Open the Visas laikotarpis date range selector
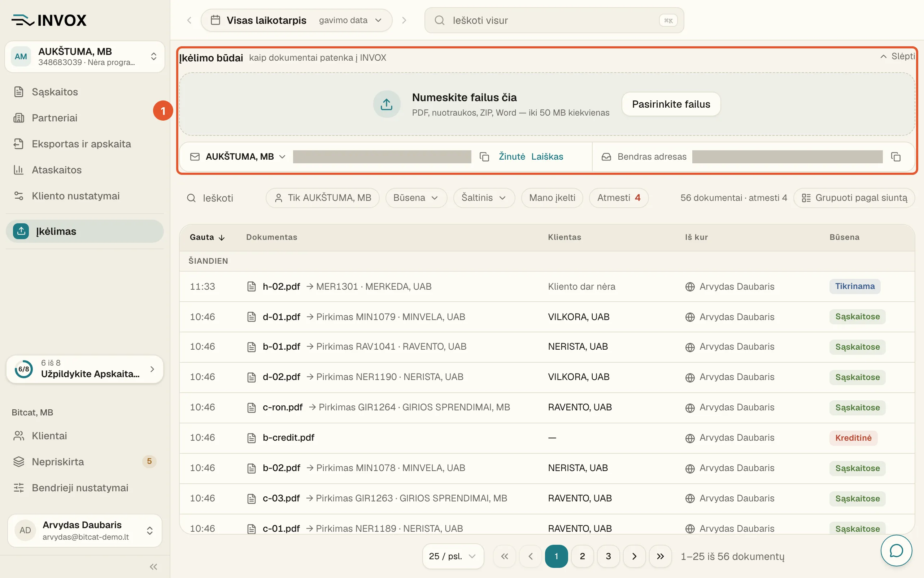The width and height of the screenshot is (924, 578). click(296, 20)
